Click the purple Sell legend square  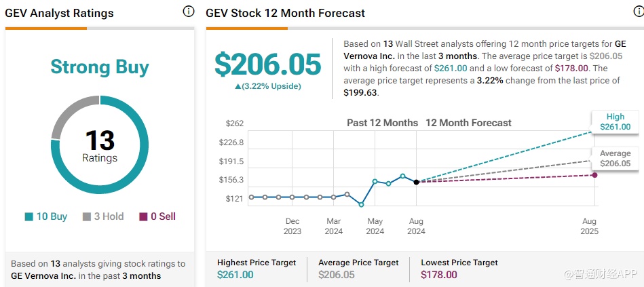coord(143,217)
